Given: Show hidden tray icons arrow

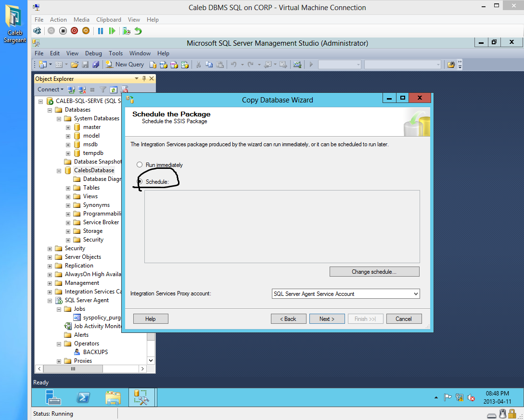Looking at the screenshot, I should pos(436,397).
